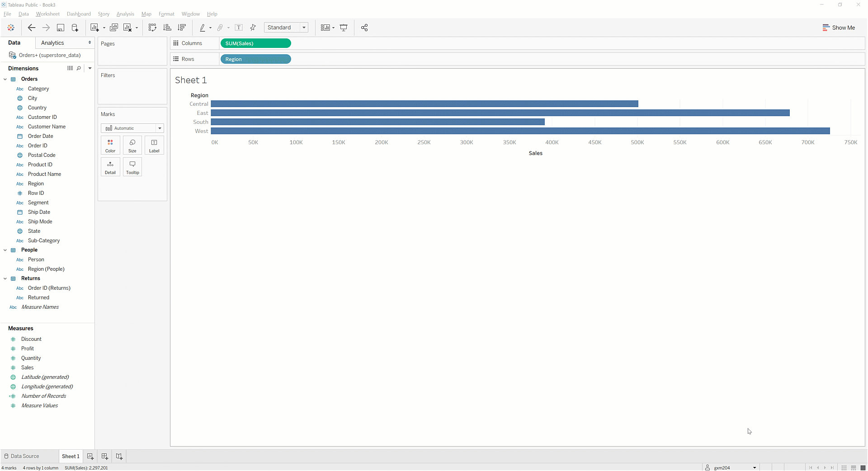
Task: Toggle Show Mark Labels icon
Action: click(x=239, y=28)
